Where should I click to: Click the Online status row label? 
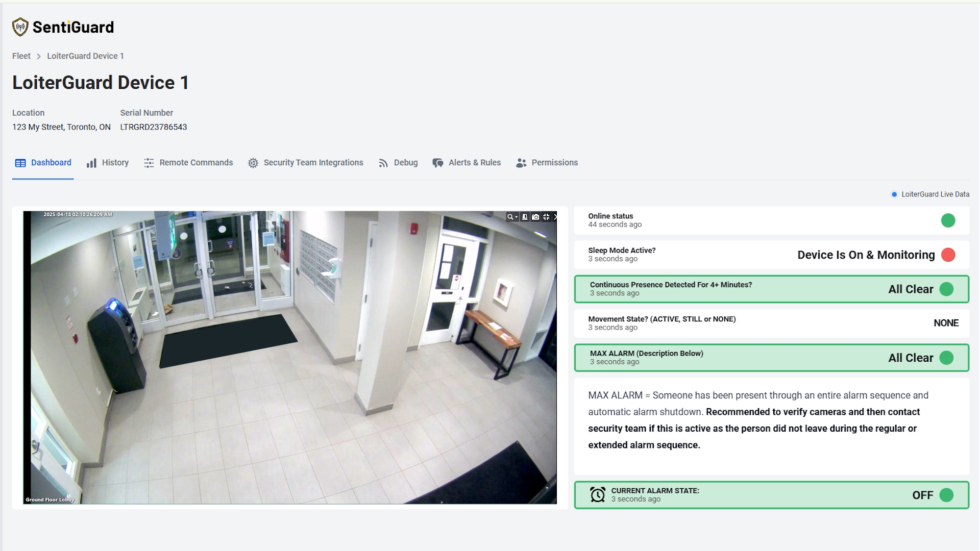[x=610, y=216]
